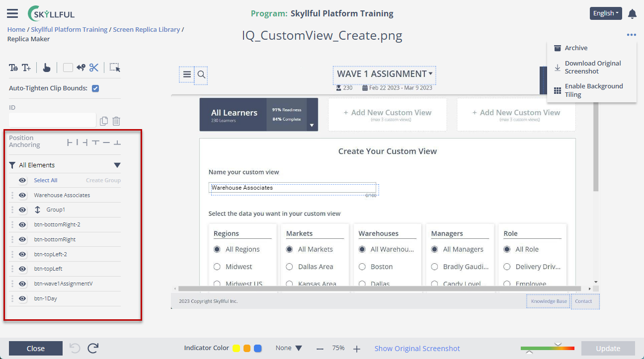This screenshot has width=644, height=359.
Task: Pick the blue indicator color
Action: pos(258,349)
